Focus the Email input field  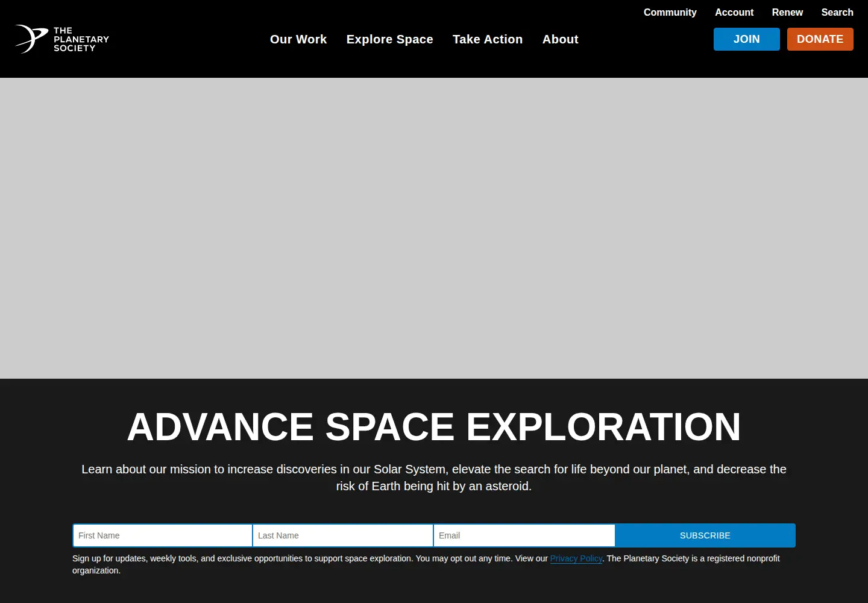[x=524, y=535]
